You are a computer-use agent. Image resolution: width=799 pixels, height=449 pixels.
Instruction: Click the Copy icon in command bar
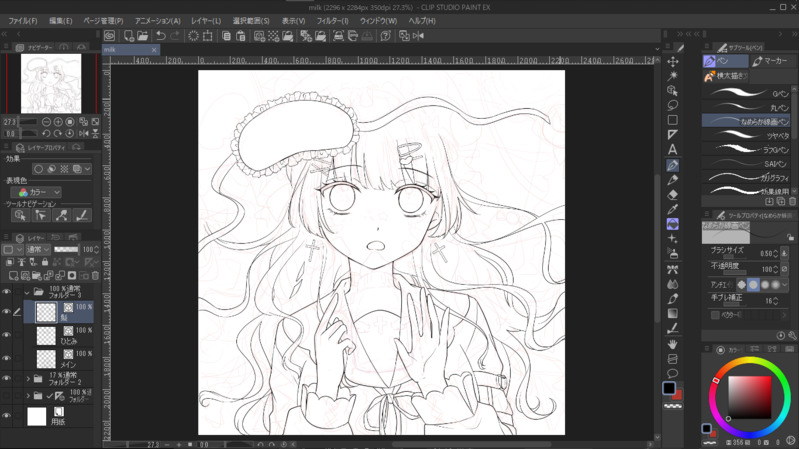pos(227,36)
